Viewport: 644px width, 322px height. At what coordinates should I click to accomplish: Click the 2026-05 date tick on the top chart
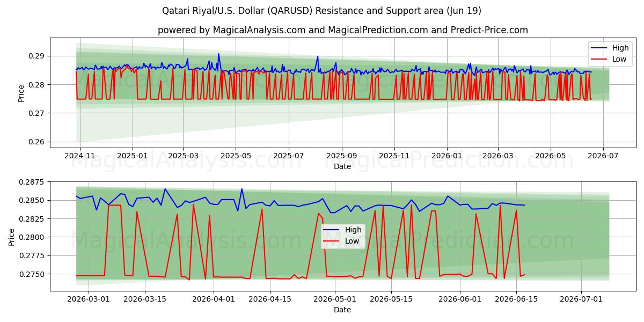point(550,155)
